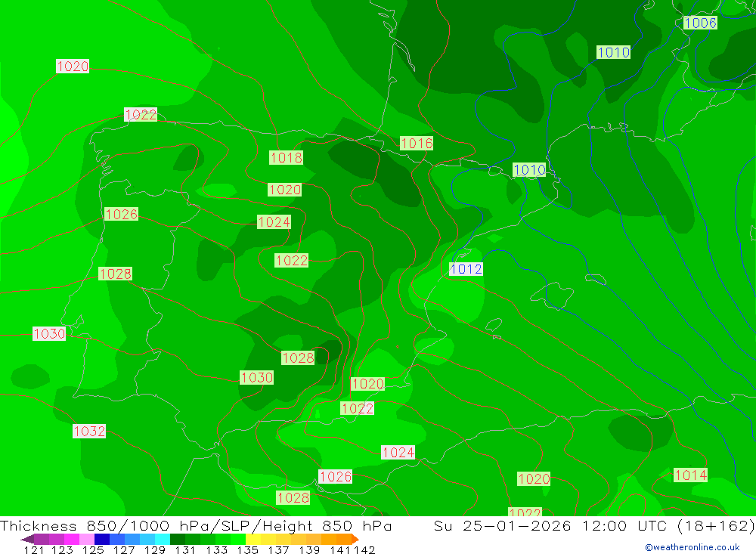Click the 1032 isobar label
Viewport: 756px width, 554px height.
coord(89,431)
